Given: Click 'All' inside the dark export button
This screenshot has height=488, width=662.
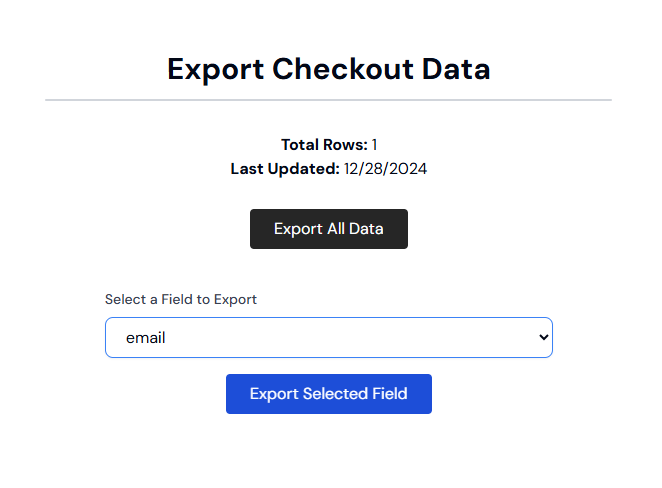Looking at the screenshot, I should tap(336, 228).
